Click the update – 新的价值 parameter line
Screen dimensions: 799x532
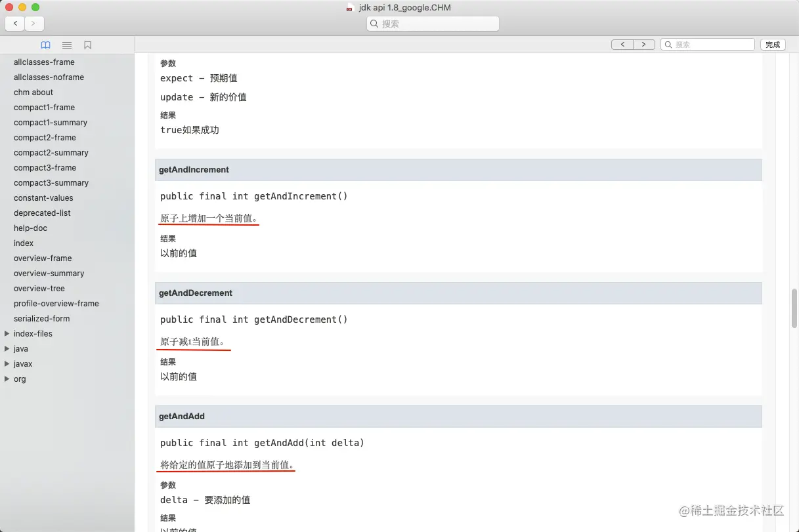click(204, 97)
